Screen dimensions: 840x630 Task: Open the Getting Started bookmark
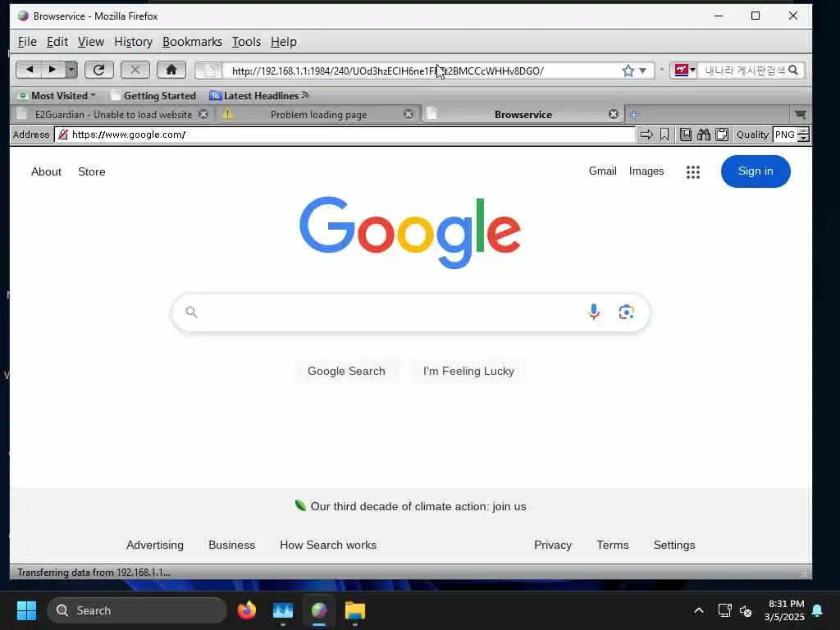(x=153, y=96)
